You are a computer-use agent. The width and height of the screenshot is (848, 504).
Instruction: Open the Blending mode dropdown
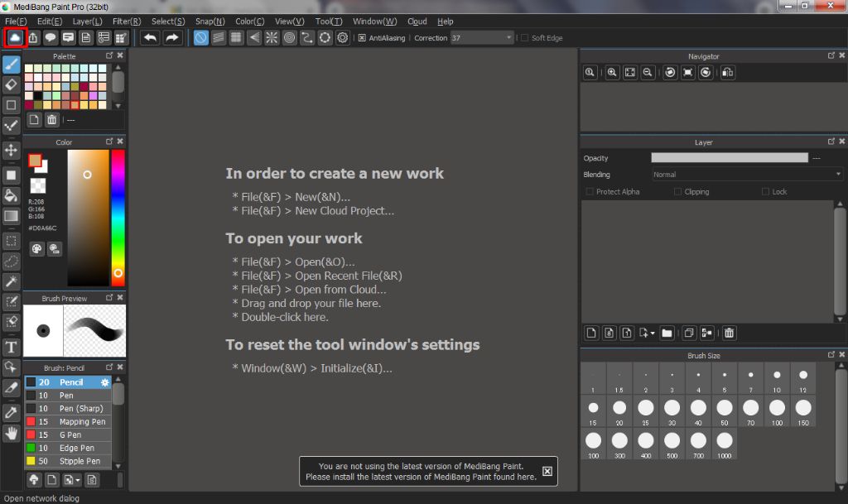coord(748,175)
